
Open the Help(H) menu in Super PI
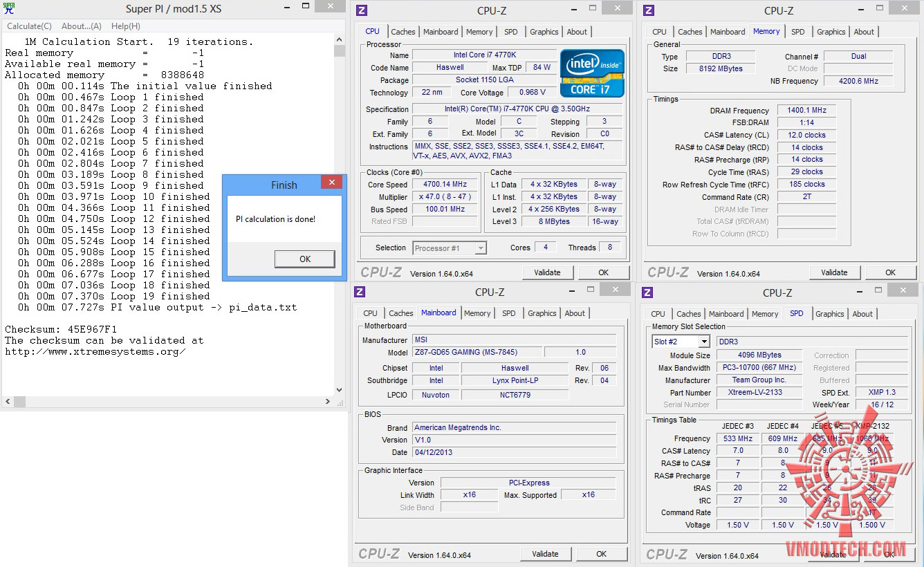pos(125,26)
